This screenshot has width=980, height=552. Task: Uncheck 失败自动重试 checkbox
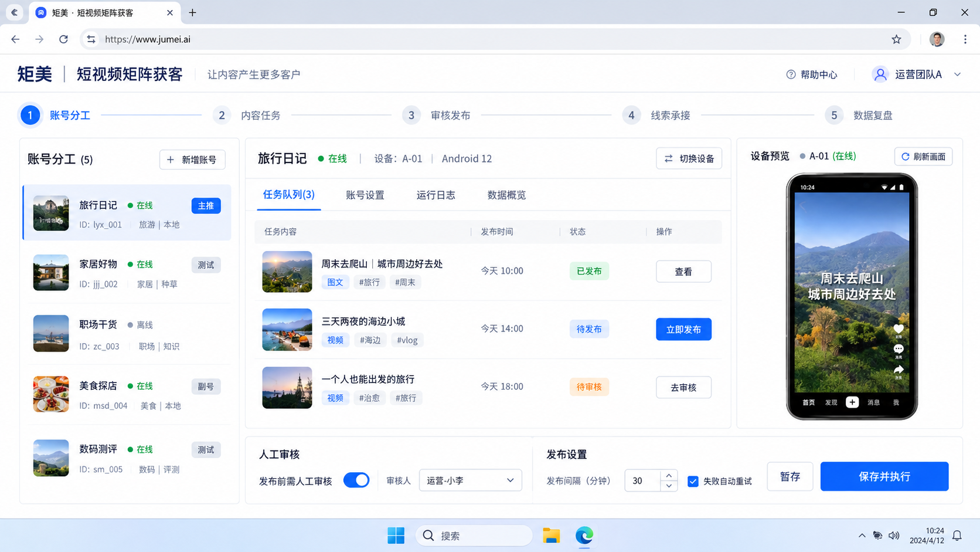point(693,481)
